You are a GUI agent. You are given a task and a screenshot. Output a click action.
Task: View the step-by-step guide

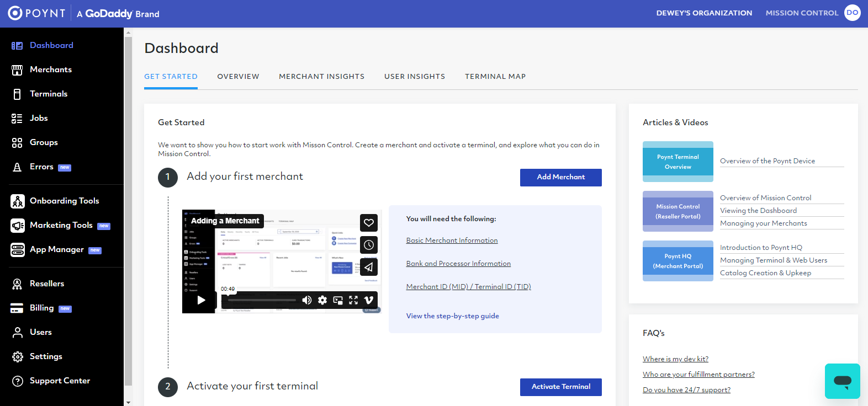coord(453,316)
